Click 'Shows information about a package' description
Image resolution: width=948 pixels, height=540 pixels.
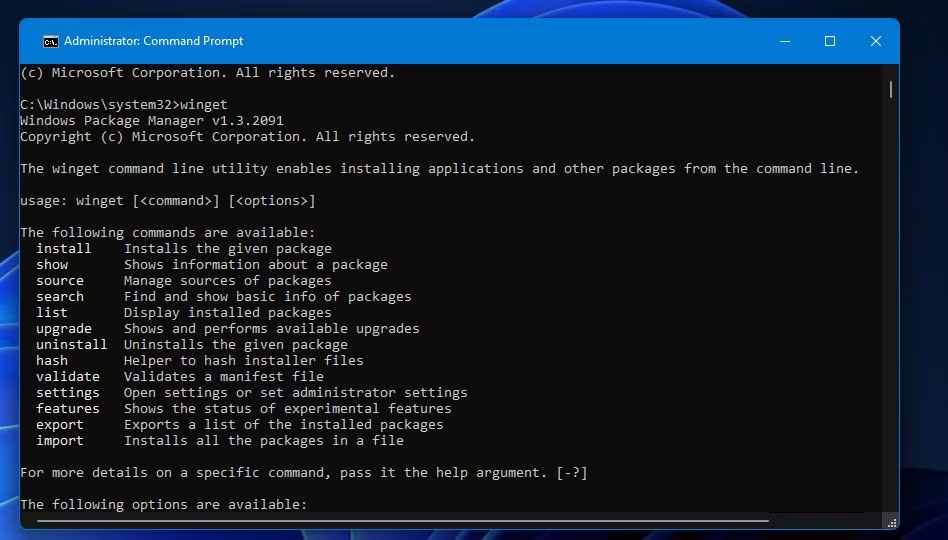[256, 265]
